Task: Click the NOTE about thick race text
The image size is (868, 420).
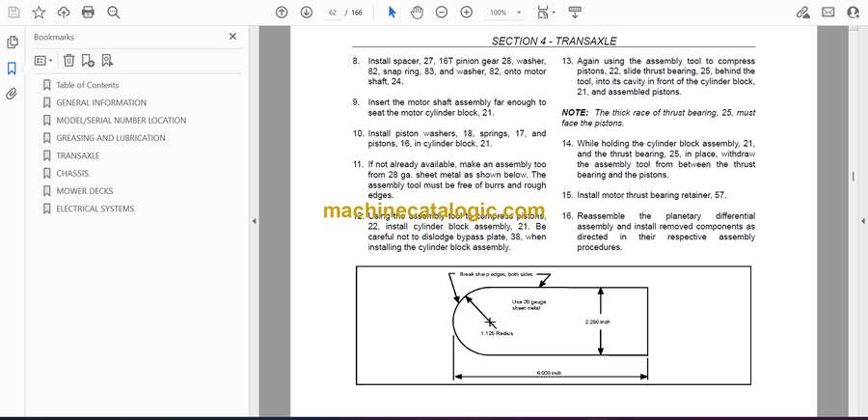Action: [x=658, y=118]
